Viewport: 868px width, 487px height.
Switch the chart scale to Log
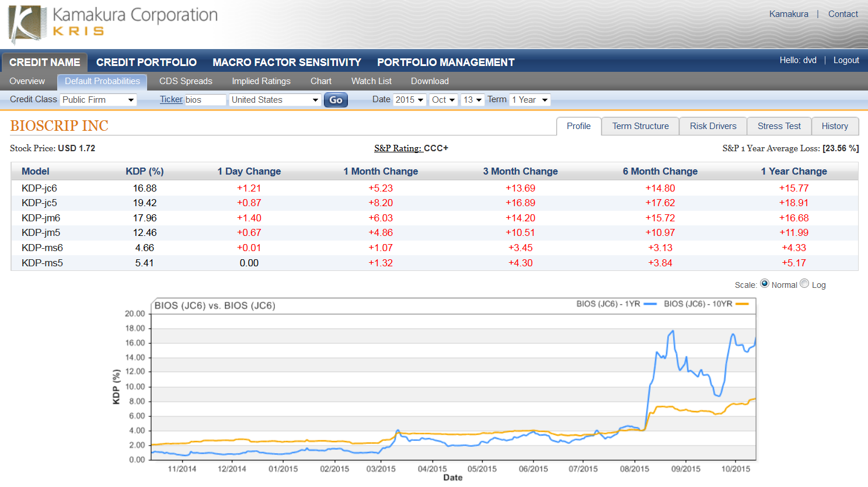coord(804,284)
